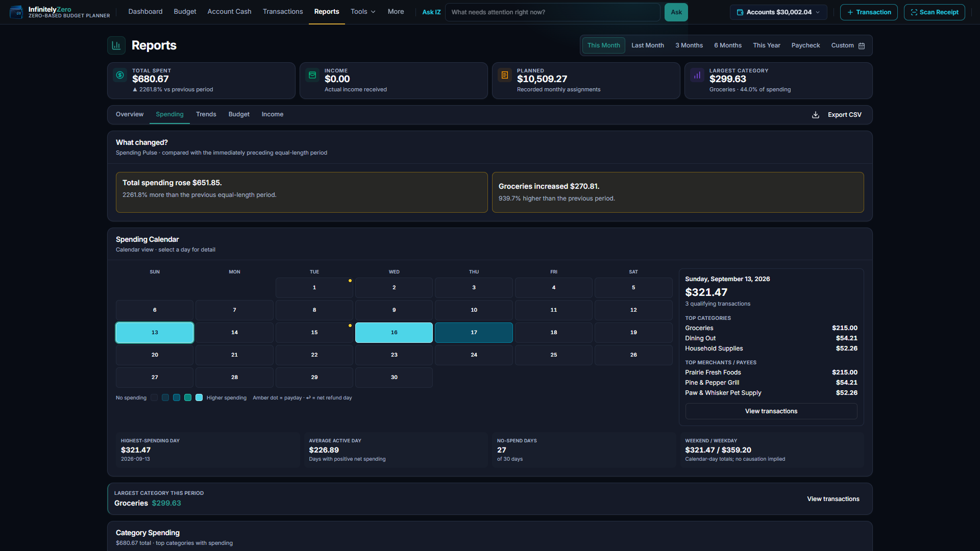Click the Export CSV download icon
This screenshot has height=551, width=980.
pos(816,115)
